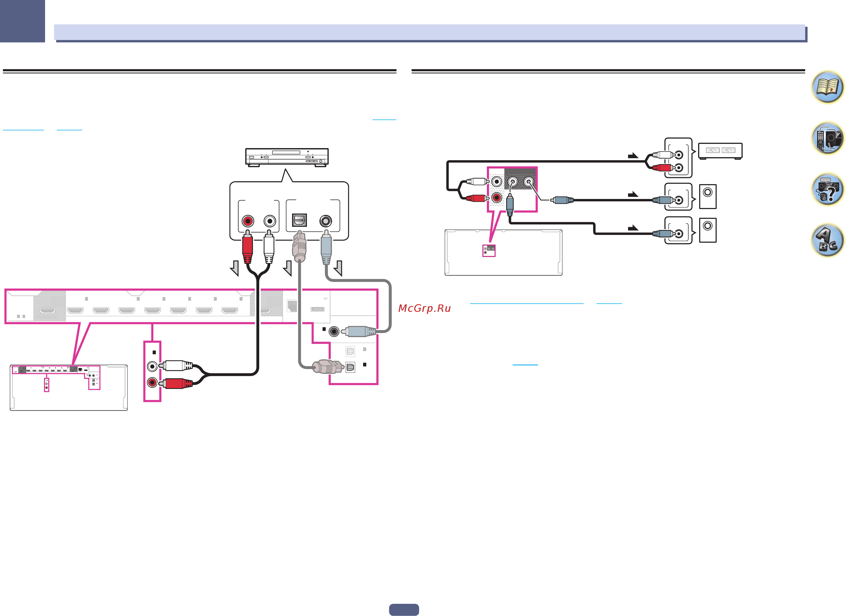Select the square optical output jack on player panel
The width and height of the screenshot is (846, 616).
[x=299, y=220]
